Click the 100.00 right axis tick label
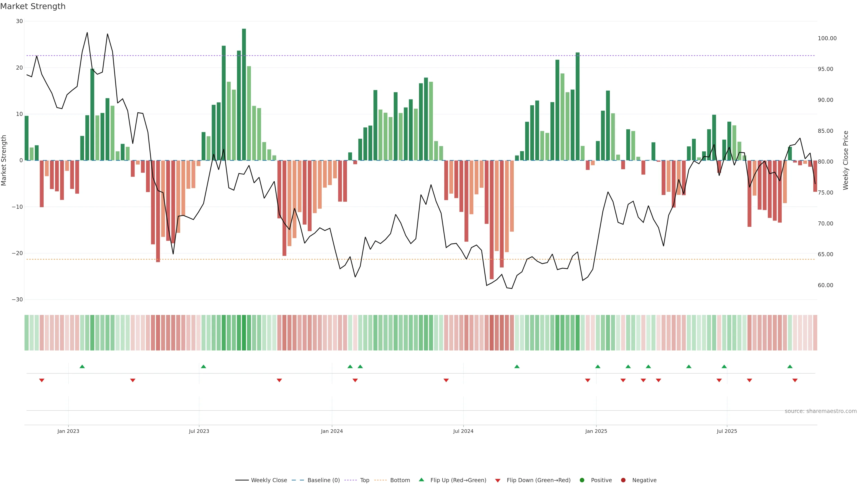 point(827,38)
